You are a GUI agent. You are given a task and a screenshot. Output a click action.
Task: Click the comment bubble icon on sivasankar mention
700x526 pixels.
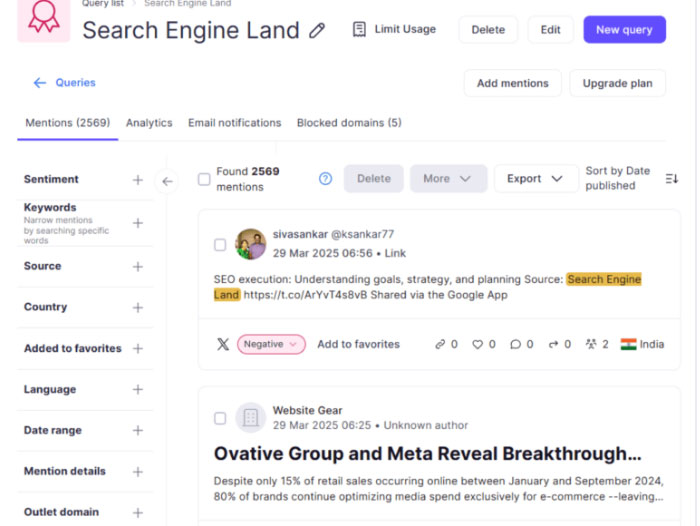(x=515, y=344)
